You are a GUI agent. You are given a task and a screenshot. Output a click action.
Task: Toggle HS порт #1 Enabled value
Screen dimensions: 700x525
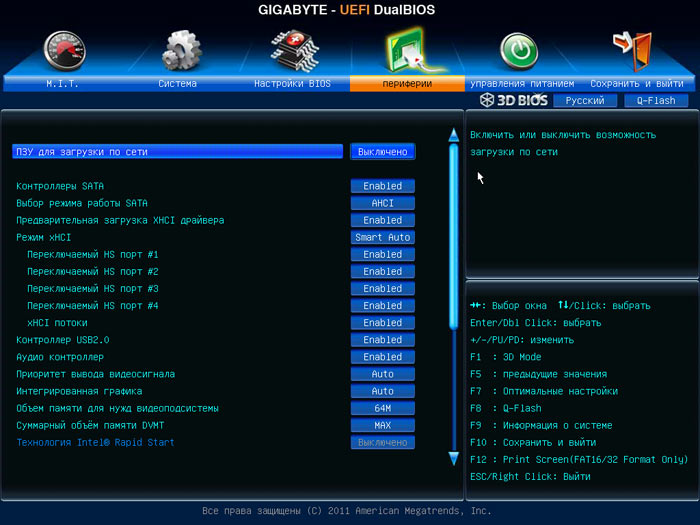[x=383, y=254]
